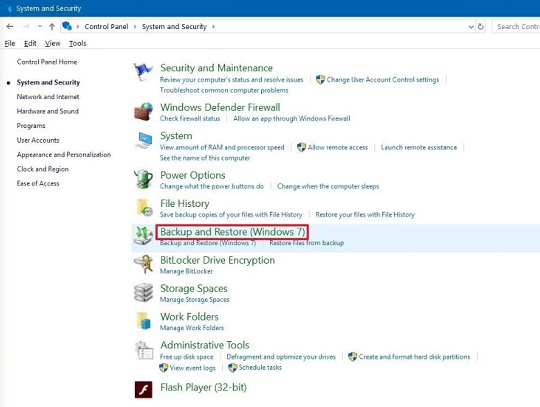Click the Power Options battery icon
The width and height of the screenshot is (540, 407).
tap(143, 179)
